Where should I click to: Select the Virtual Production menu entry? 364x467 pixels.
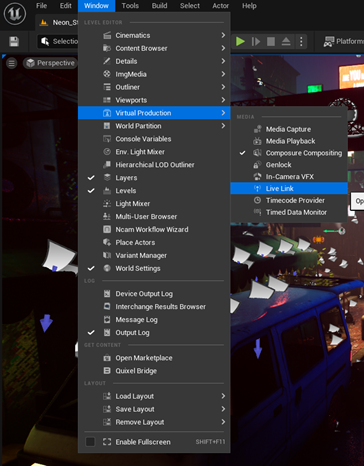[154, 113]
